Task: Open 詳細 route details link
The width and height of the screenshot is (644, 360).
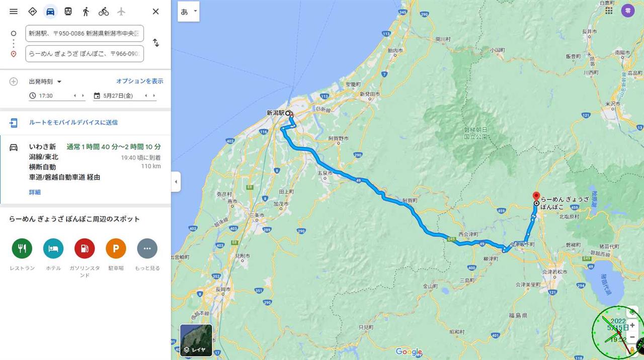Action: 35,192
